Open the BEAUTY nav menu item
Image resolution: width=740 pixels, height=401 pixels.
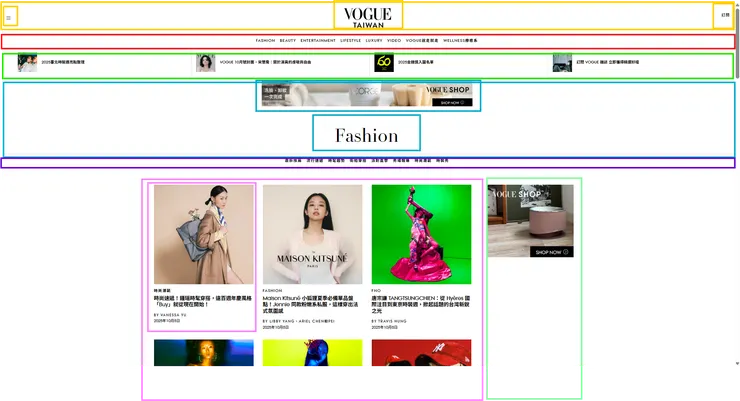(x=287, y=41)
